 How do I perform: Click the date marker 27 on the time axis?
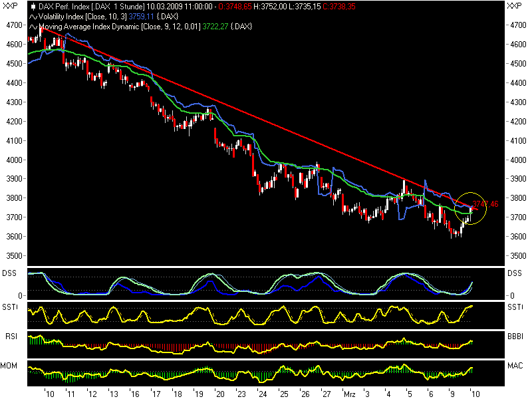tap(327, 394)
